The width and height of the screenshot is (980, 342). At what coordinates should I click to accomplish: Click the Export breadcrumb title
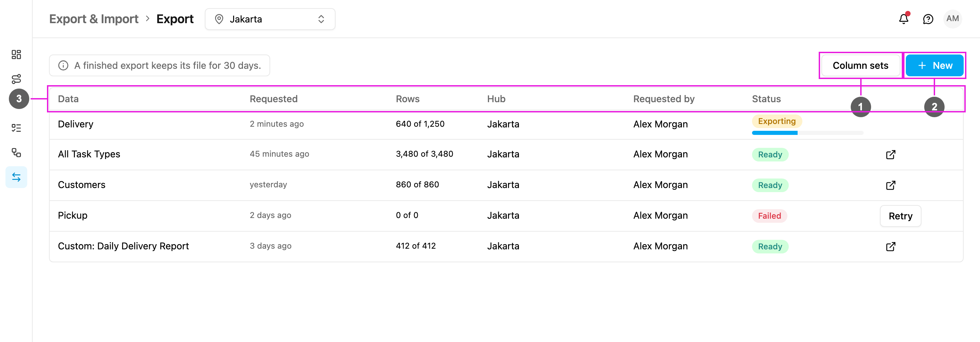point(175,19)
